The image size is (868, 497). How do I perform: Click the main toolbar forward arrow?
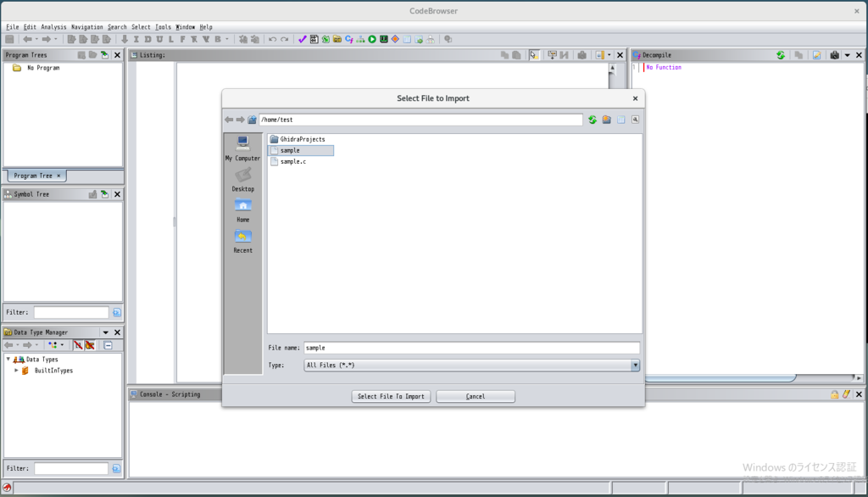tap(47, 39)
